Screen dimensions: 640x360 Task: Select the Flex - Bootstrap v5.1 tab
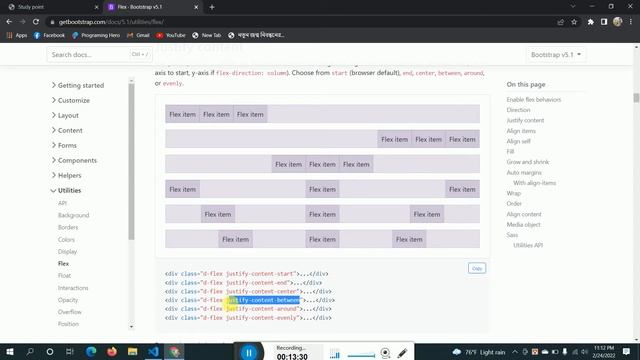point(153,7)
